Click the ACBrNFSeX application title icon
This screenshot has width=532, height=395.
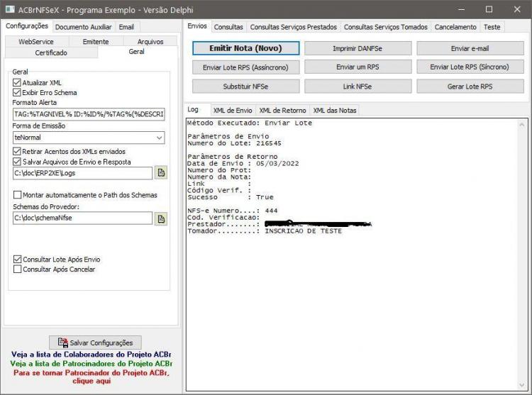click(10, 9)
